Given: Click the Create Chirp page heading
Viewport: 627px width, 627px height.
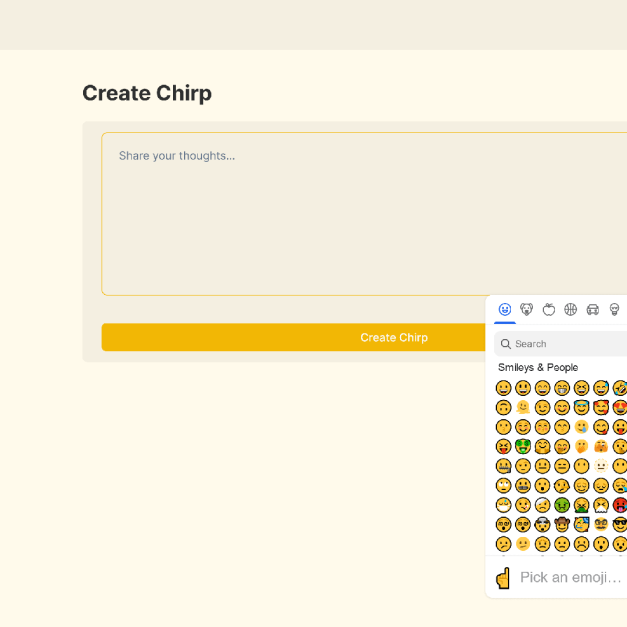Looking at the screenshot, I should coord(147,93).
